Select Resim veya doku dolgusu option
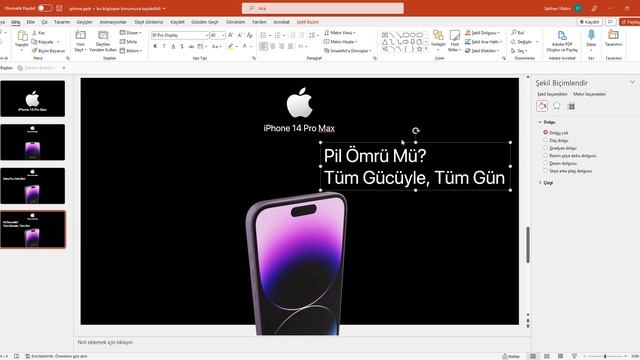Screen dimensions: 640x360 coord(570,156)
